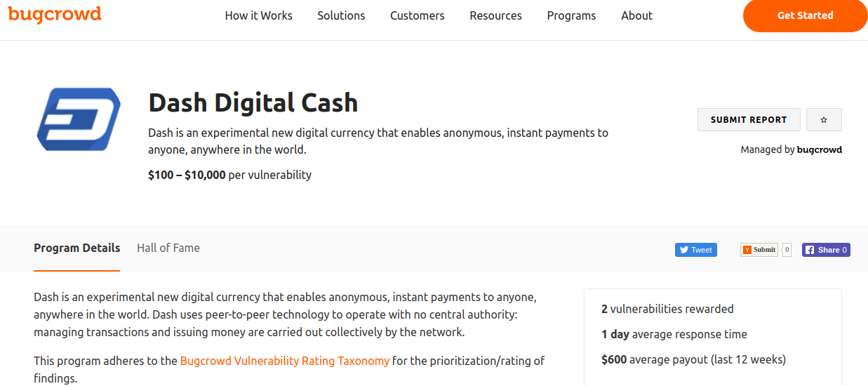Navigate to Programs in top navigation

coord(571,15)
